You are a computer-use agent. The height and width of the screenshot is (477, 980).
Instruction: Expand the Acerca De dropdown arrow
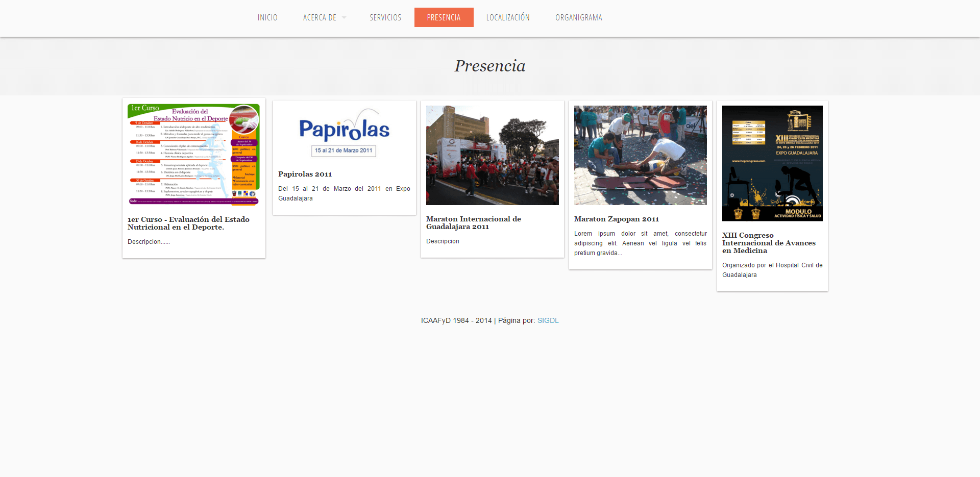click(344, 18)
